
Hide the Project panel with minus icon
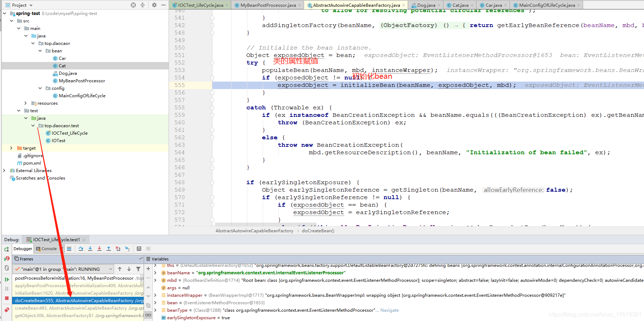tap(164, 5)
